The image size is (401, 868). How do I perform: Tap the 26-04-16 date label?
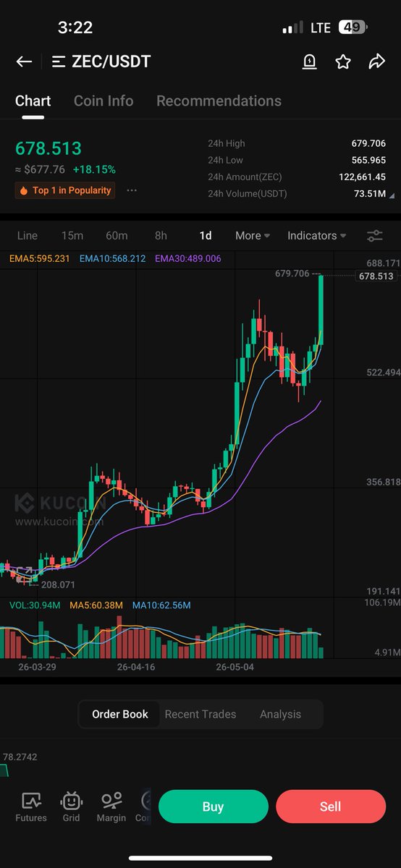pyautogui.click(x=136, y=667)
